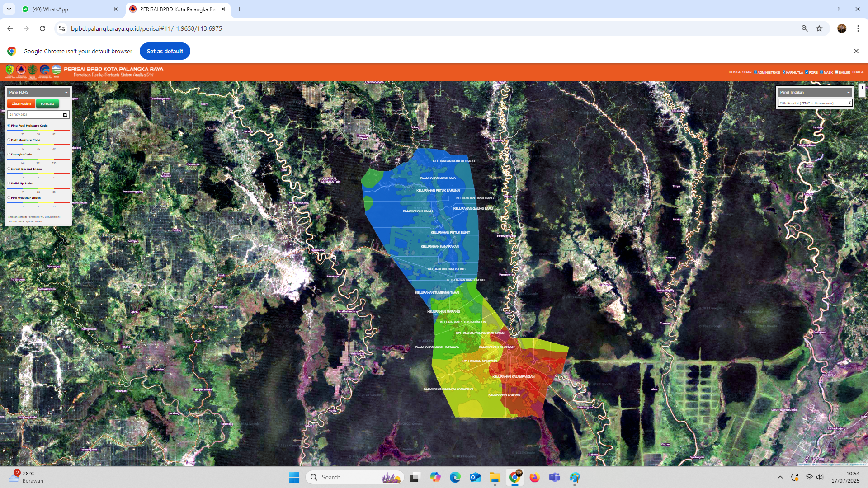
Task: Click the BMKG logo in the header
Action: coord(56,70)
